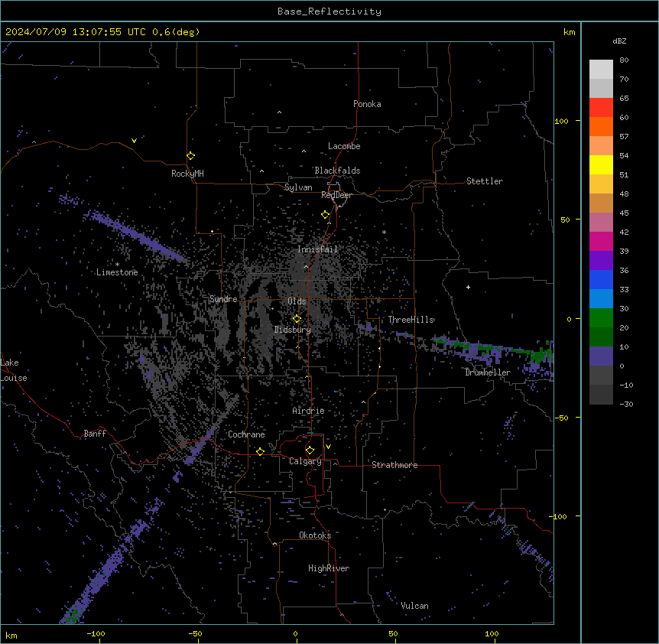Choose the slate-violet 10-0 dBZ legend color
Screen dimensions: 659x644
click(601, 356)
